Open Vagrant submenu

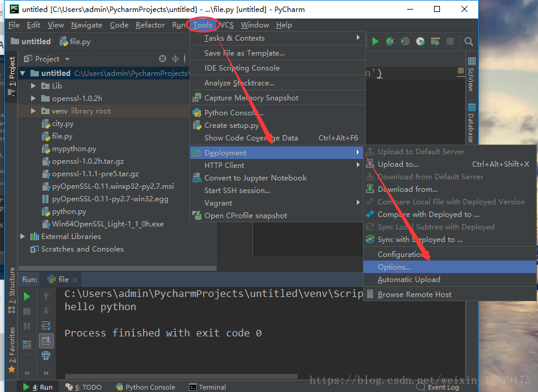click(277, 203)
